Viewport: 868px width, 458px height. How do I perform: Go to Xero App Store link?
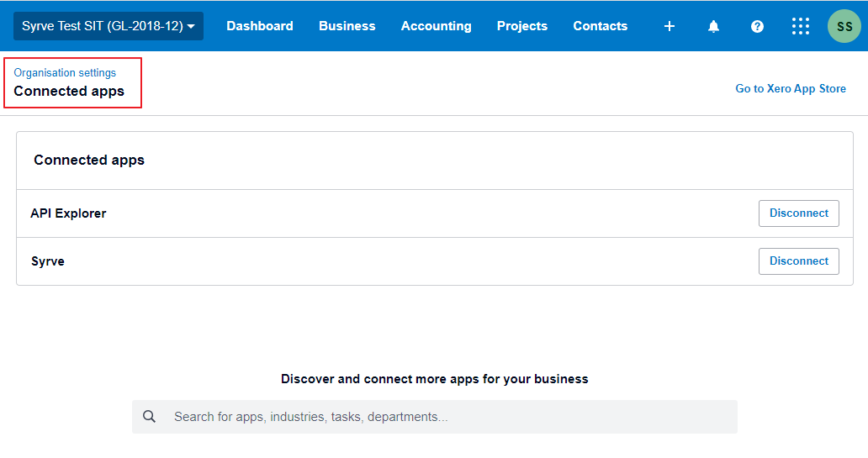(791, 88)
